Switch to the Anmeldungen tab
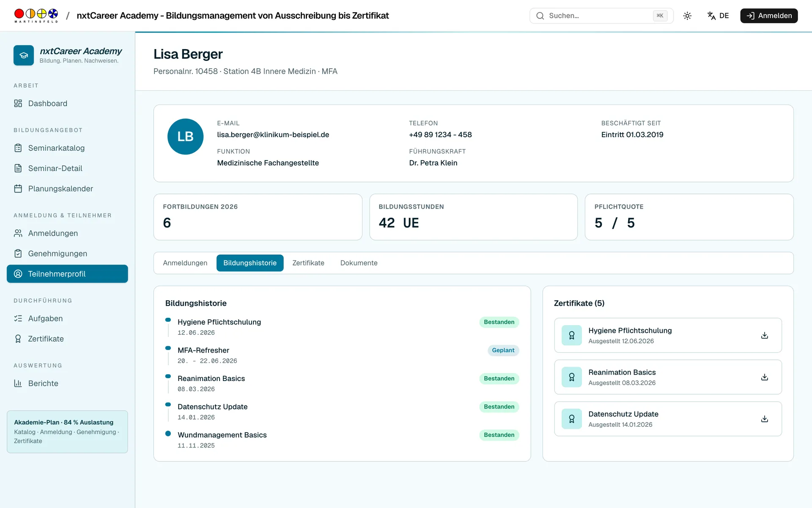The width and height of the screenshot is (812, 508). (x=185, y=263)
